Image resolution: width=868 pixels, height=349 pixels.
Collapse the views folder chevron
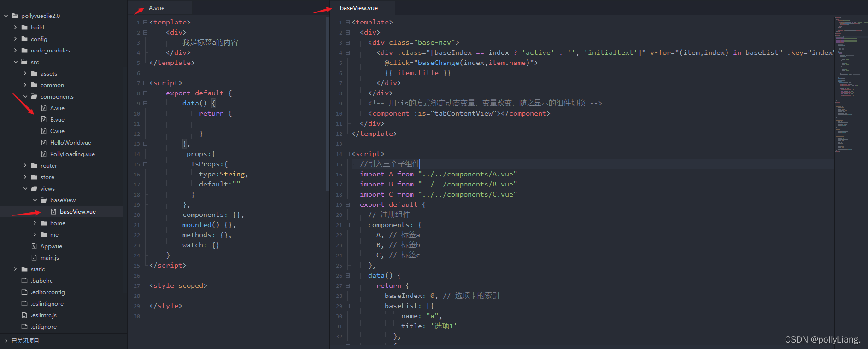(x=25, y=188)
